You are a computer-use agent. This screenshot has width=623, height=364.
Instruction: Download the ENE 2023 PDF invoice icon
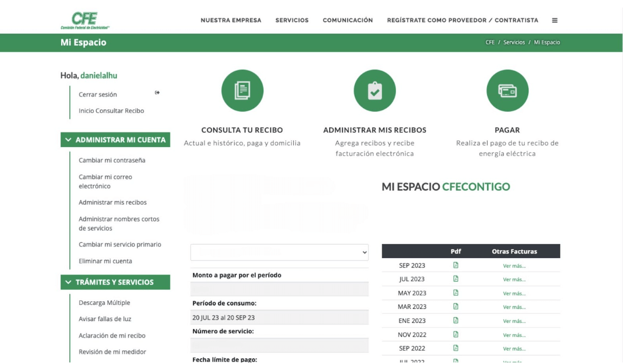pyautogui.click(x=456, y=321)
